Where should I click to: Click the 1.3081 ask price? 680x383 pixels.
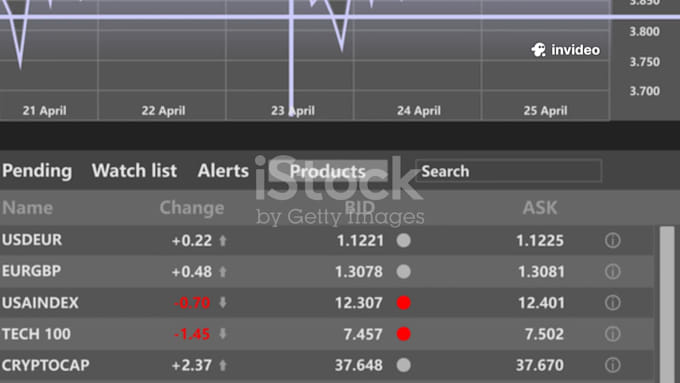541,272
